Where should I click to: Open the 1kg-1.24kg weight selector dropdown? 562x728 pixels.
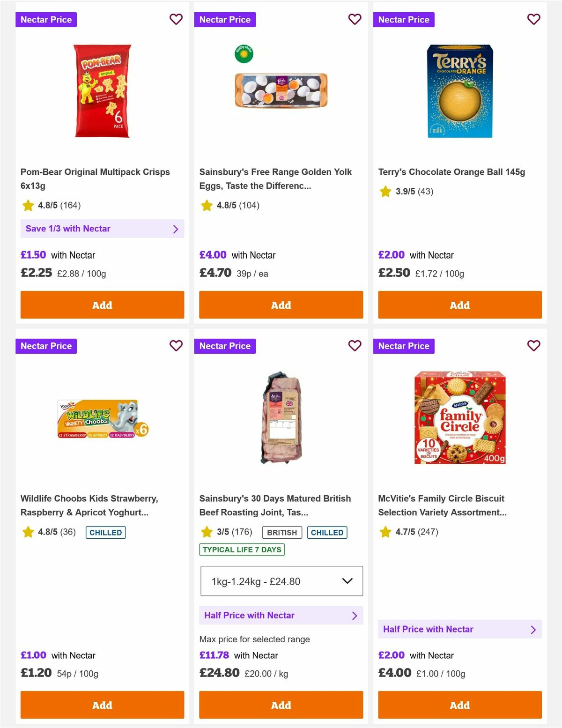click(x=281, y=581)
